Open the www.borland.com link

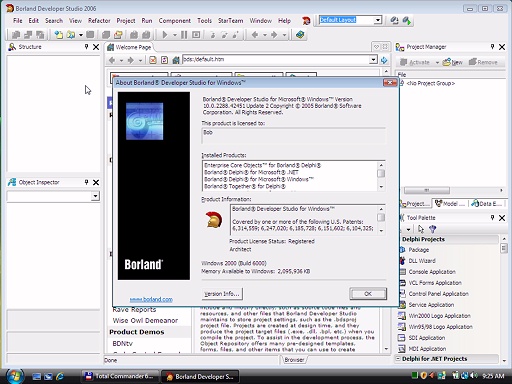(151, 299)
